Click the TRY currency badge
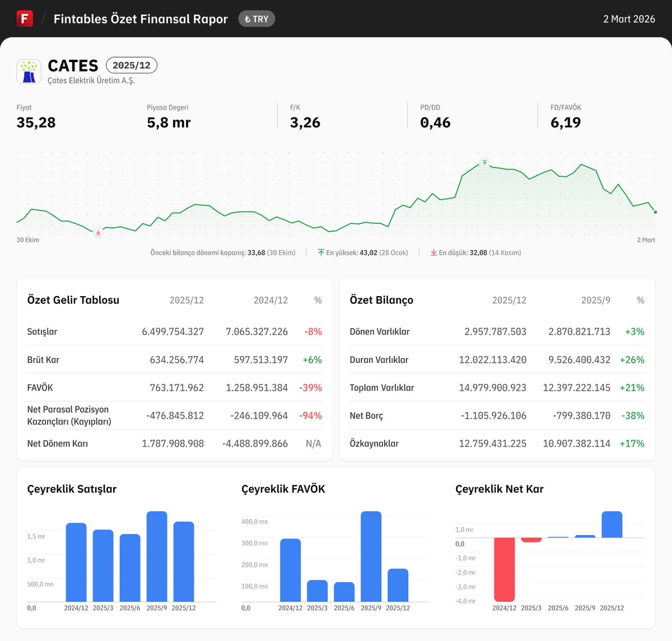Viewport: 672px width, 641px height. 256,19
